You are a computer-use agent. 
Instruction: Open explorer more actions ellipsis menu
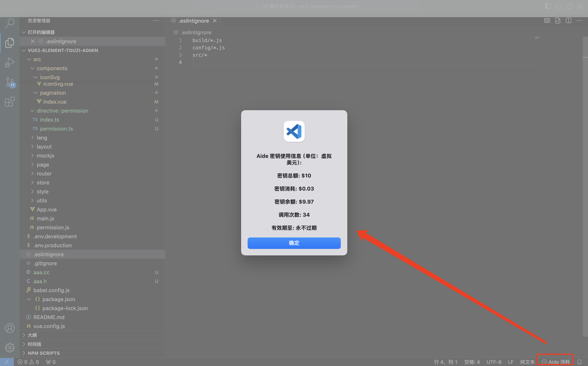(156, 21)
